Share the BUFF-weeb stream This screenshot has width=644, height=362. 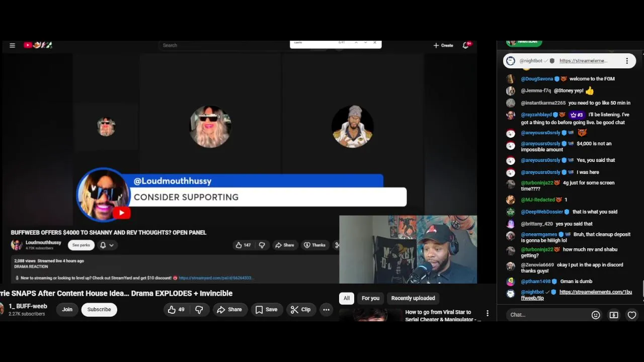[x=229, y=310]
